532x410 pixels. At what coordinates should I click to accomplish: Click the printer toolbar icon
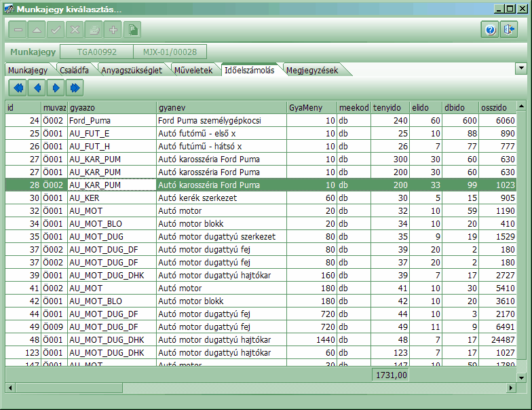[94, 30]
